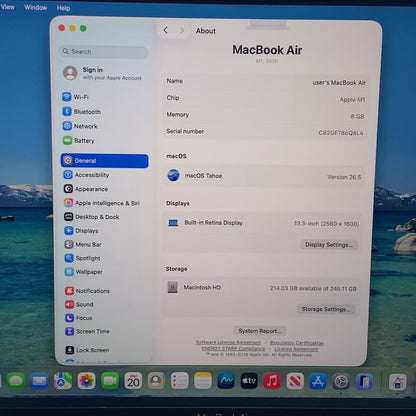Image resolution: width=416 pixels, height=416 pixels.
Task: Open Battery settings
Action: (x=79, y=141)
